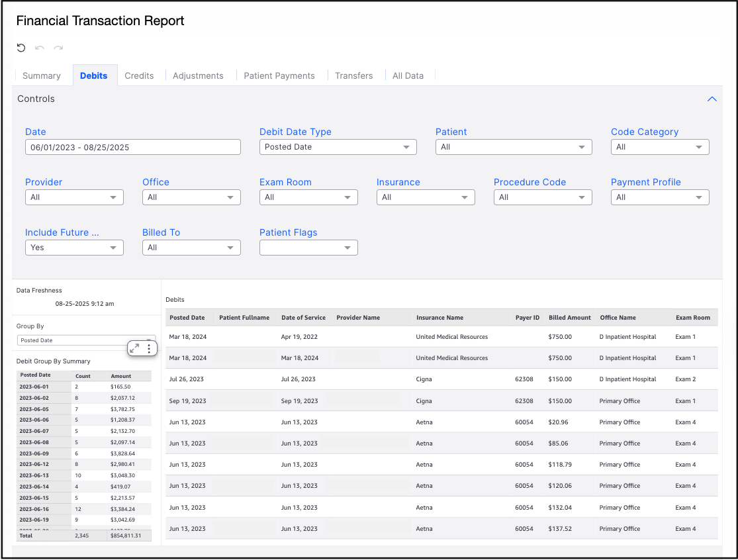This screenshot has height=560, width=738.
Task: Click the redo arrow icon
Action: 58,48
